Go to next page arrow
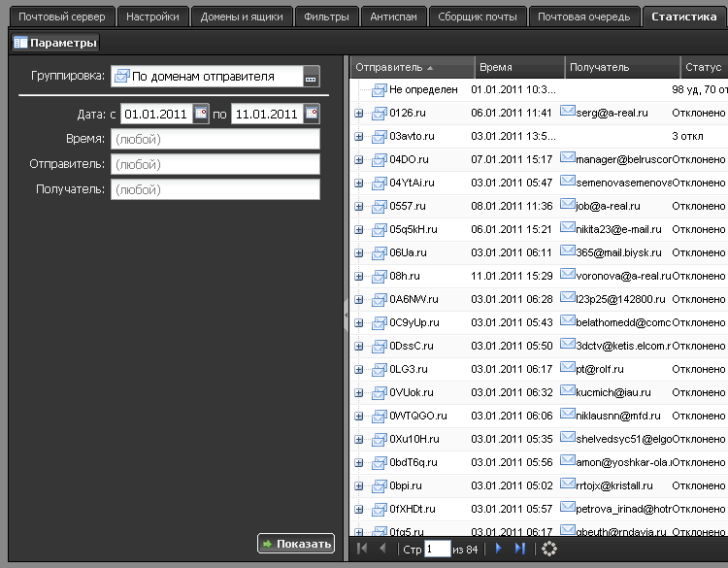728x568 pixels. point(499,549)
